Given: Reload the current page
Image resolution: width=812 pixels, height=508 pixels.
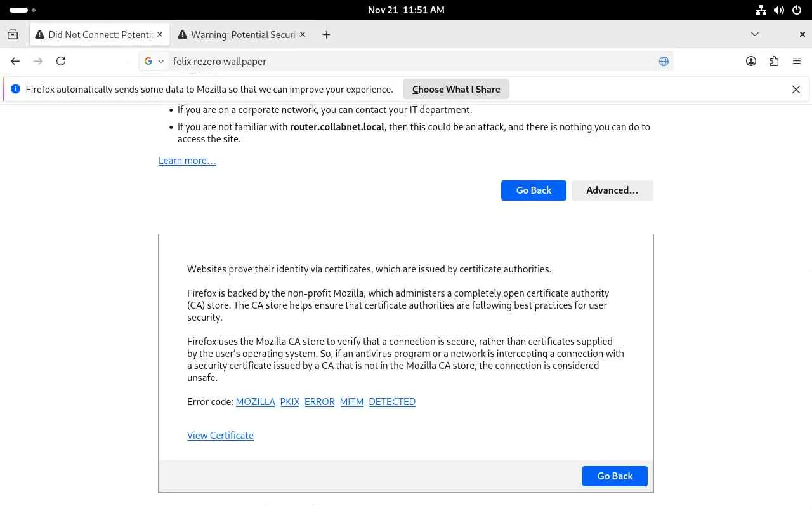Looking at the screenshot, I should coord(61,61).
